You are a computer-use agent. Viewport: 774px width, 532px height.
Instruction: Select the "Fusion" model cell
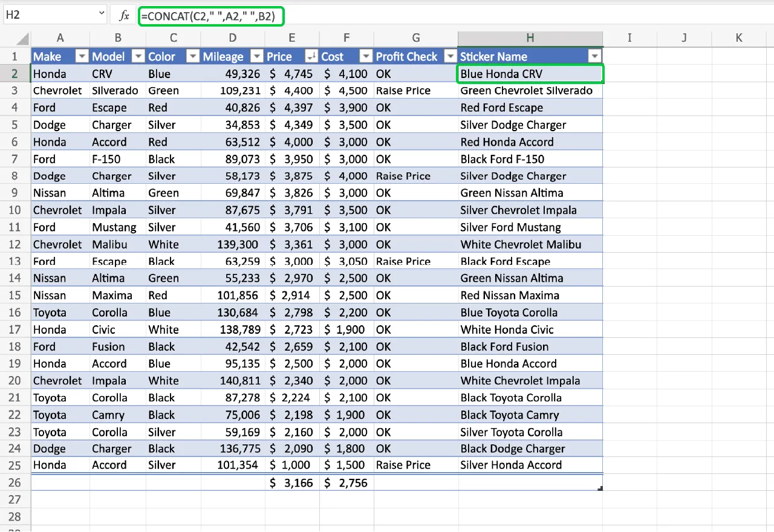pos(117,346)
